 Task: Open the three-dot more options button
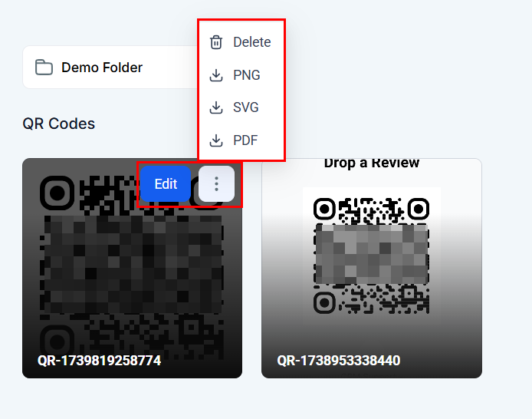click(216, 183)
